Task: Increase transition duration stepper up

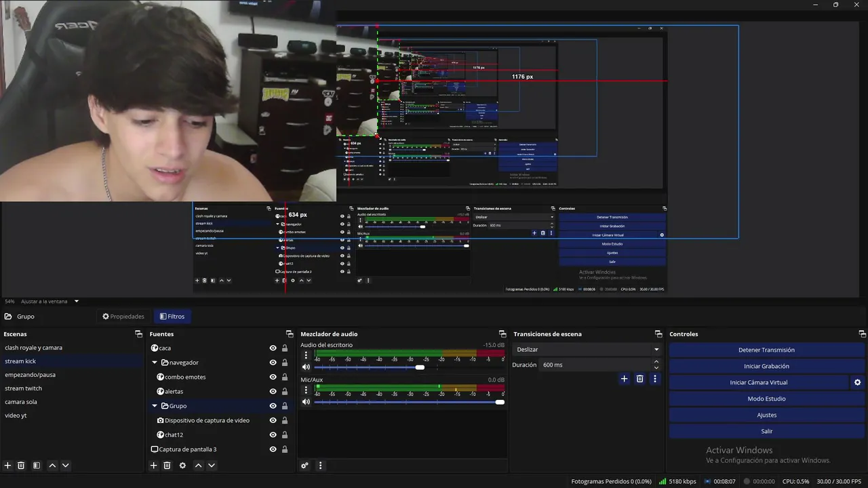Action: tap(656, 362)
